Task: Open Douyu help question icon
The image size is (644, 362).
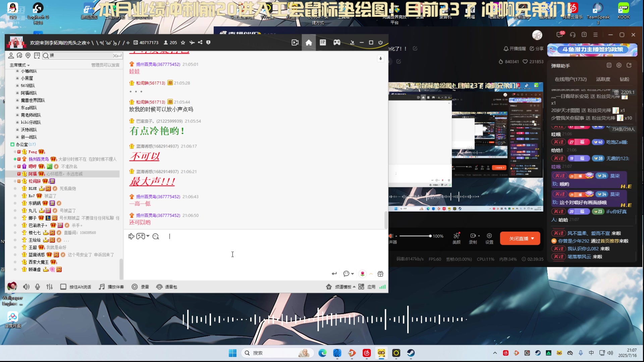Action: pos(584,35)
